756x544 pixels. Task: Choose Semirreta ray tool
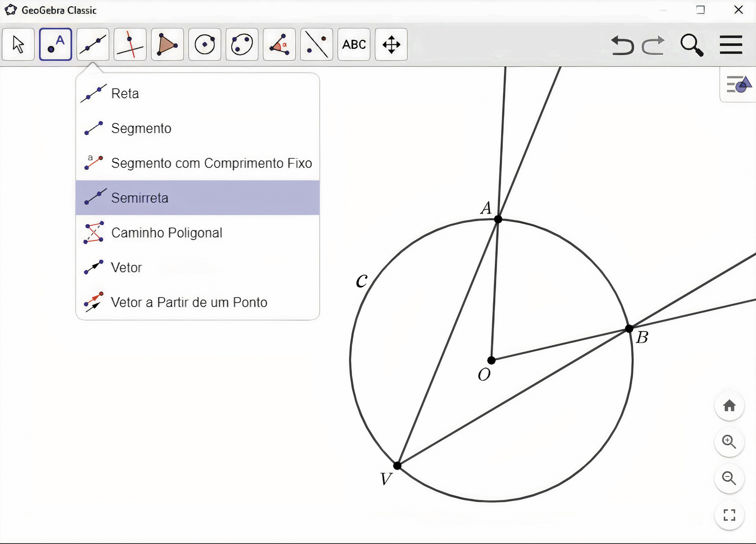click(x=197, y=198)
